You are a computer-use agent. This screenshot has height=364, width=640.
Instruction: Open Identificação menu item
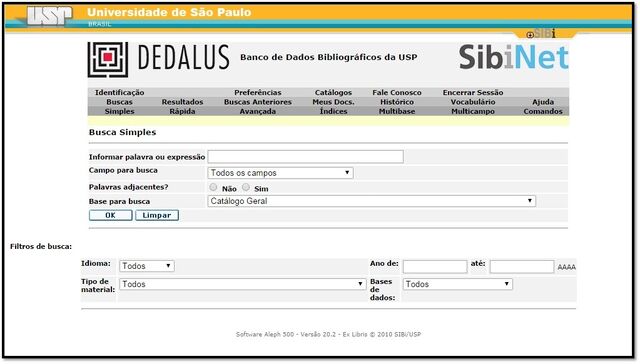click(120, 93)
